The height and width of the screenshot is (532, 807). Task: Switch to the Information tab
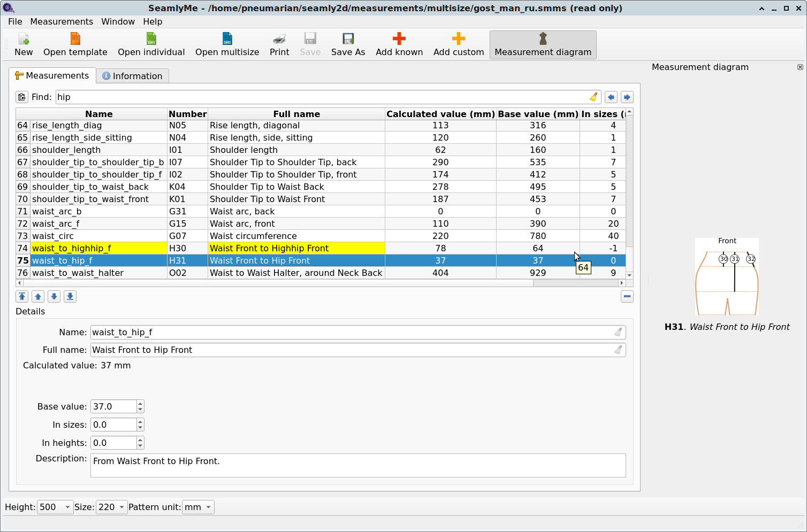(132, 76)
